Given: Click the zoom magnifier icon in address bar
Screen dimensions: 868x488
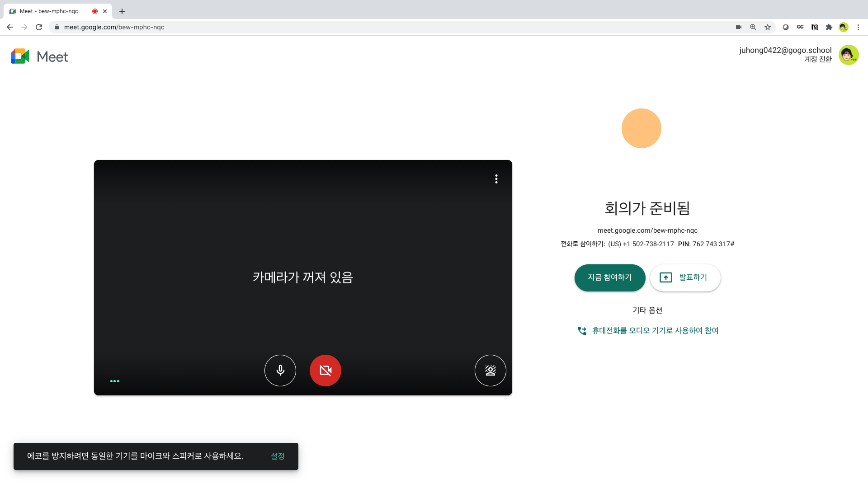Looking at the screenshot, I should click(x=753, y=27).
